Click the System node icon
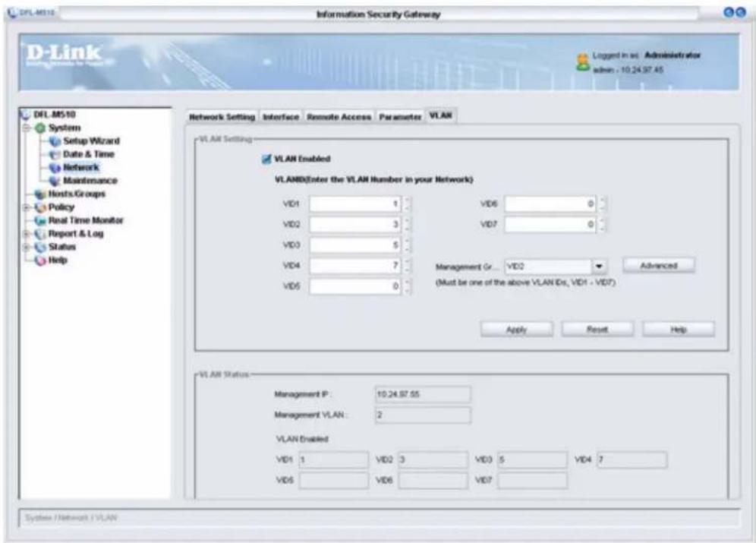Screen dimensions: 756x543 click(x=40, y=128)
